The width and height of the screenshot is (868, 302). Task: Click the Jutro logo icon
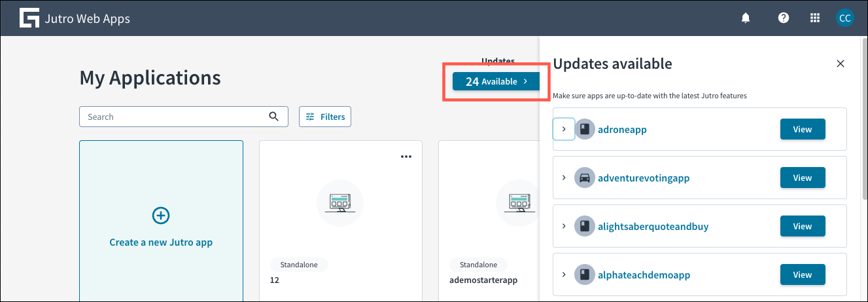click(x=29, y=18)
